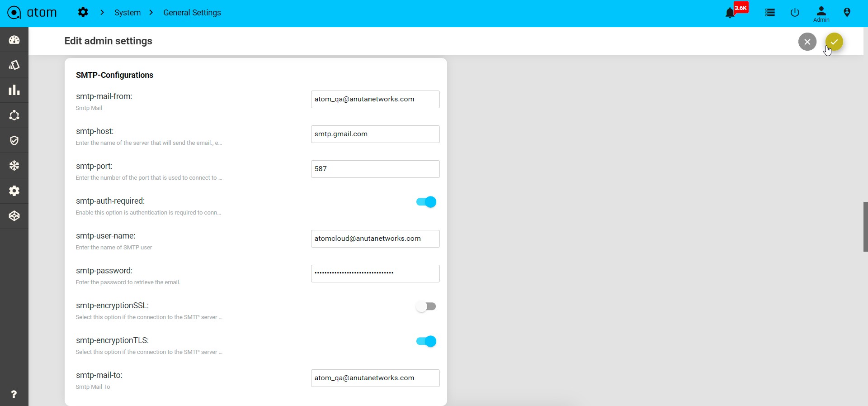Click the vertical scrollbar thumb
Image resolution: width=868 pixels, height=406 pixels.
pyautogui.click(x=865, y=227)
